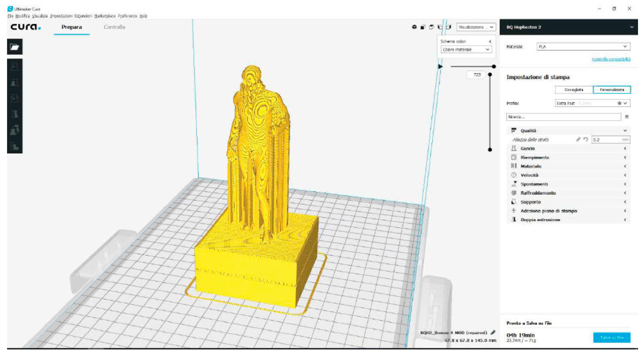Collapse the Schema colori panel arrow
Image resolution: width=644 pixels, height=354 pixels.
(x=490, y=42)
